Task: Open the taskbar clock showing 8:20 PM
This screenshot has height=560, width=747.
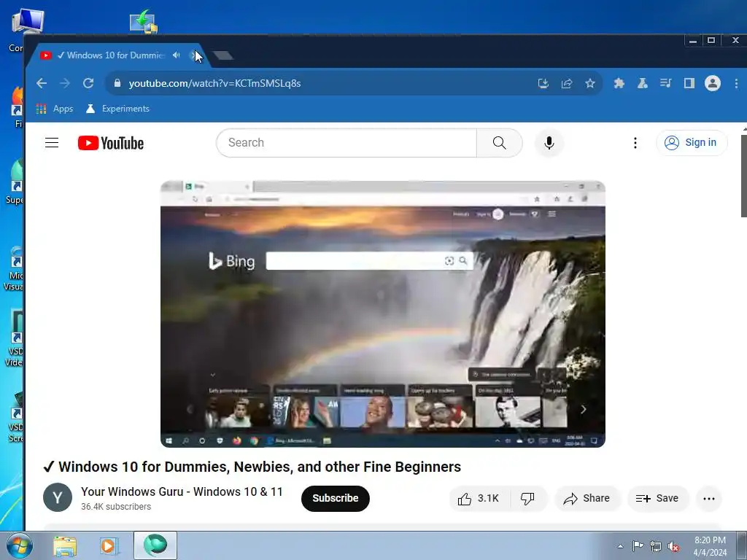Action: pyautogui.click(x=710, y=546)
